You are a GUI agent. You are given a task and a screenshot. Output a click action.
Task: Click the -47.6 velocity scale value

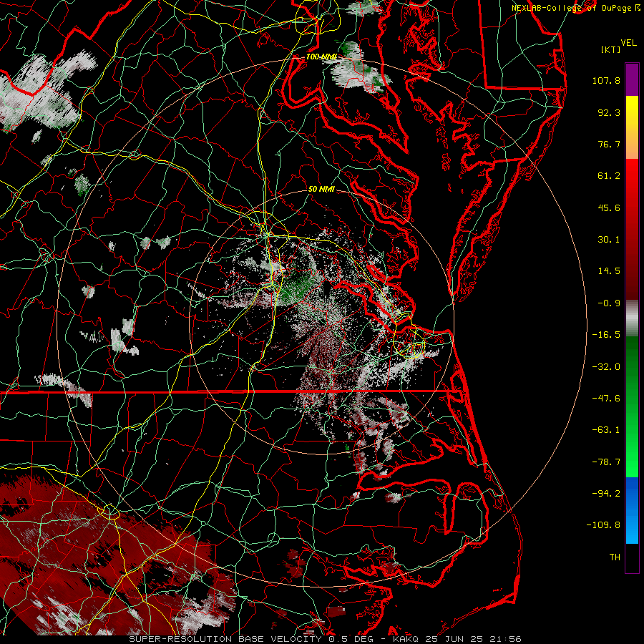[x=606, y=399]
